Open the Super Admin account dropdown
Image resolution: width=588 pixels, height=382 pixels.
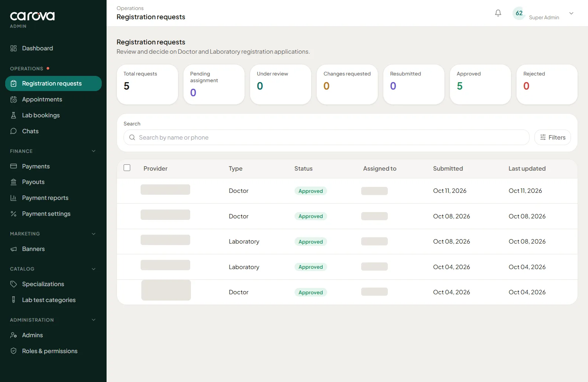[571, 13]
